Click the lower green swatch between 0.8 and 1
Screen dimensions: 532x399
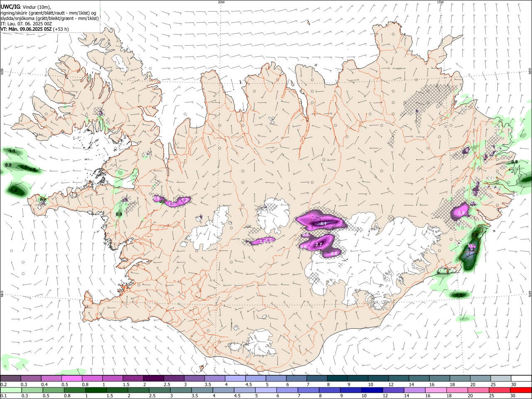click(75, 390)
